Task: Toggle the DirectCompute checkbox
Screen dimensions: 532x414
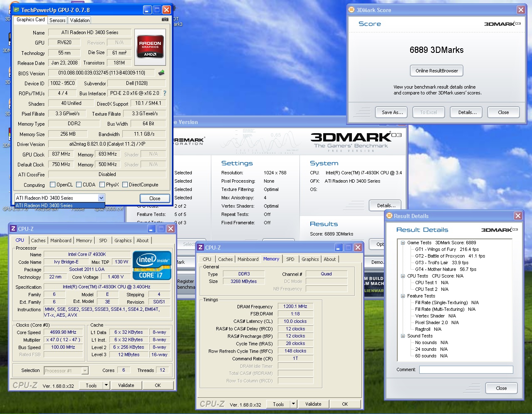Action: pos(125,185)
